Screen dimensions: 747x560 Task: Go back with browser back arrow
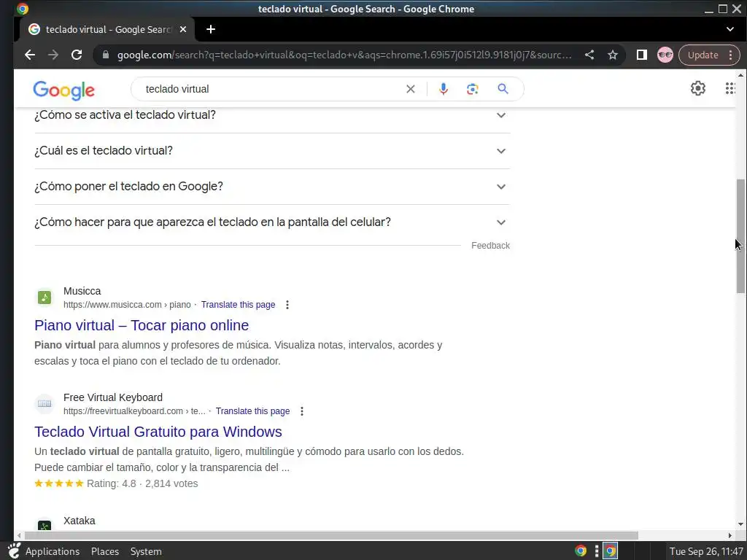click(x=29, y=55)
